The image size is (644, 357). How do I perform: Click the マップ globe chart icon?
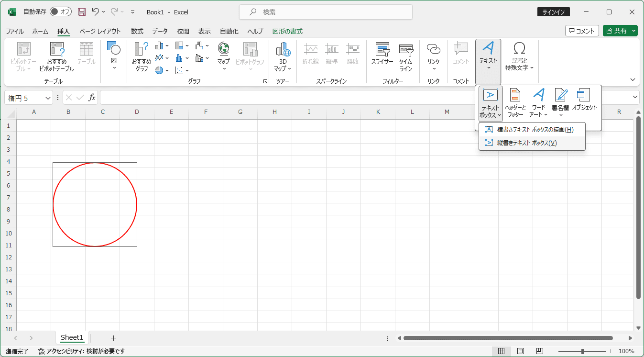[x=223, y=57]
